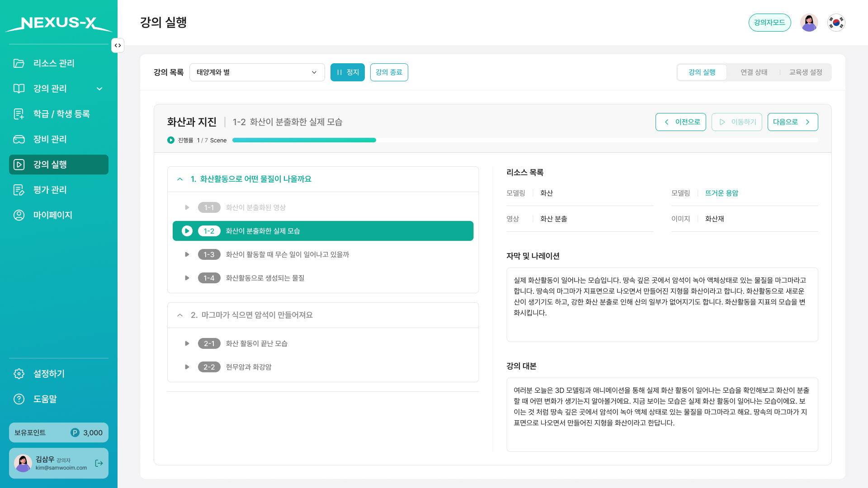
Task: Select the 강의 관리 book icon
Action: tap(19, 89)
